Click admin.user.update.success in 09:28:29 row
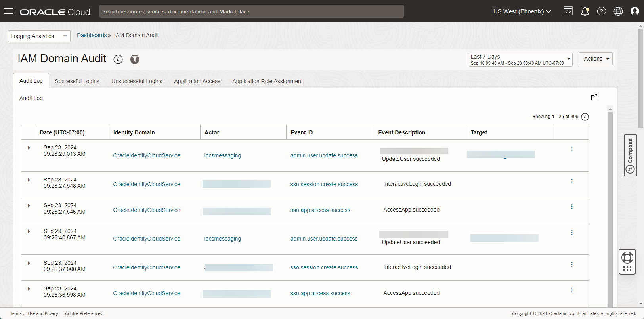Screen dimensions: 644x319 click(324, 155)
